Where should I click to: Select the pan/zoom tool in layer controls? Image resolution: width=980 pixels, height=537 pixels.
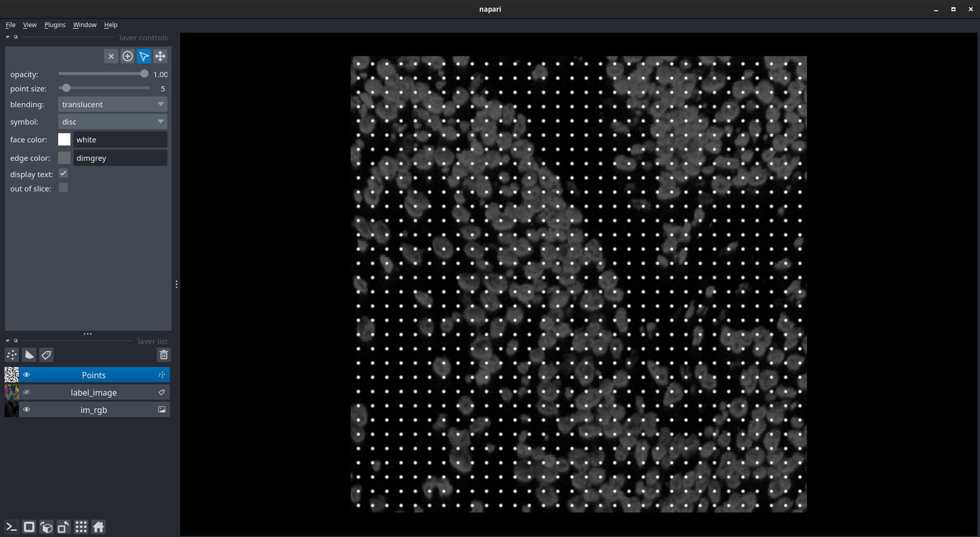tap(160, 56)
